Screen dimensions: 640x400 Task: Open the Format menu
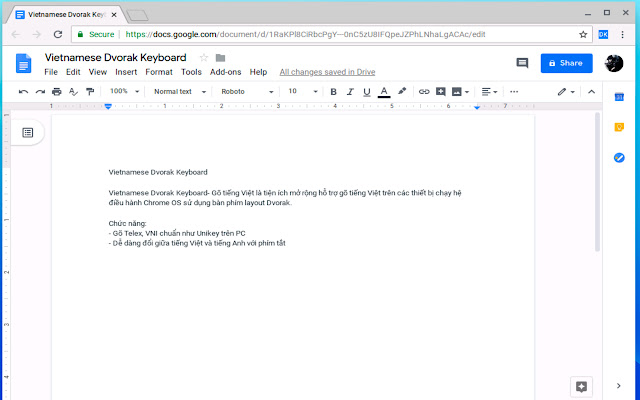(x=159, y=72)
